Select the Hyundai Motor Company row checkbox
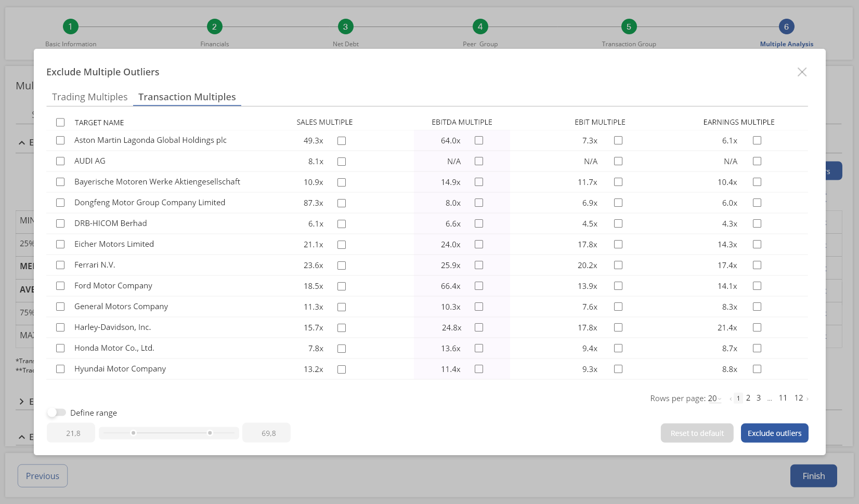The image size is (859, 504). (60, 369)
